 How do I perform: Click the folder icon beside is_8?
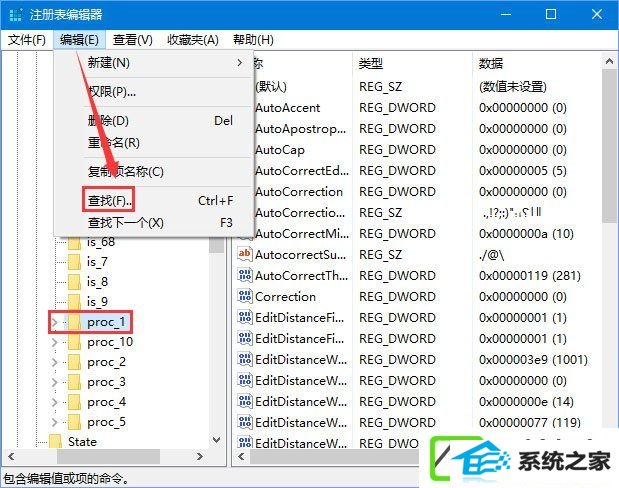[74, 282]
